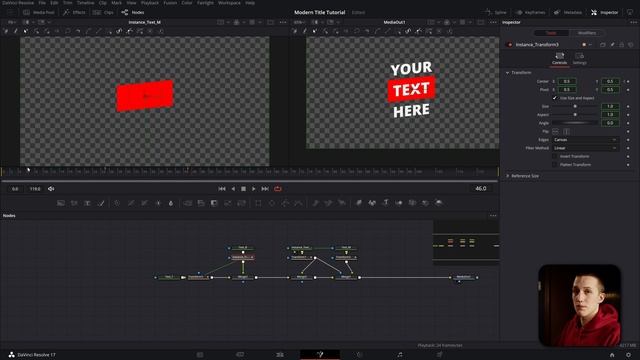Toggle Use Size and Aspect checkbox
640x360 pixels.
pos(555,98)
